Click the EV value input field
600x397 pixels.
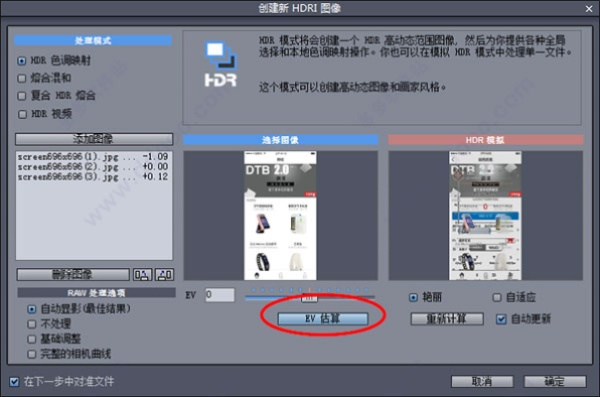pos(220,295)
